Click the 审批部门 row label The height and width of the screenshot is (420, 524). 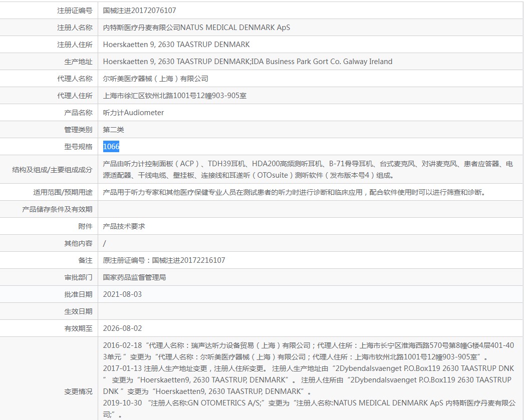78,277
